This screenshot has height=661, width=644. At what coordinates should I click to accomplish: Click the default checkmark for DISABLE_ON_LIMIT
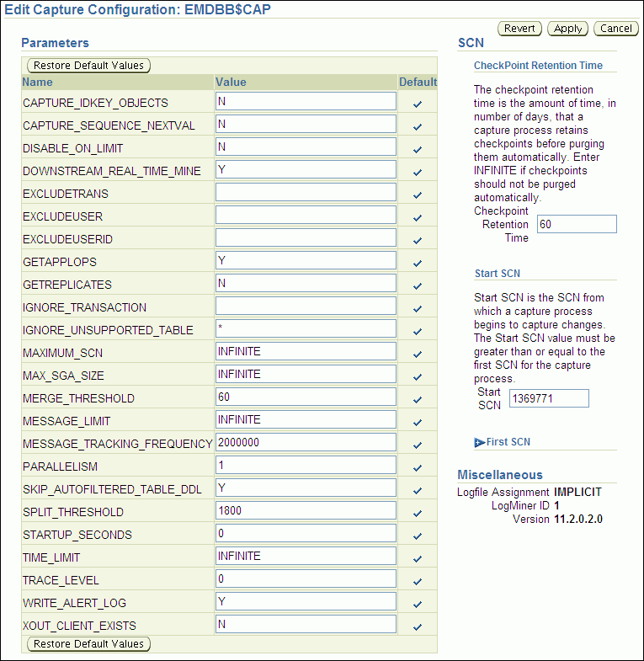click(418, 149)
